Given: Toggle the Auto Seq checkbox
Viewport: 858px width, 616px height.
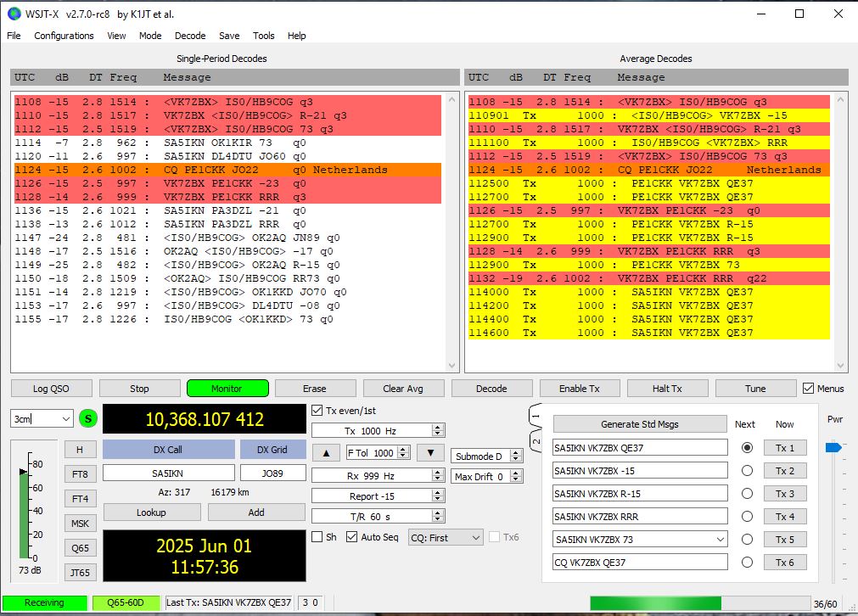Looking at the screenshot, I should tap(352, 537).
